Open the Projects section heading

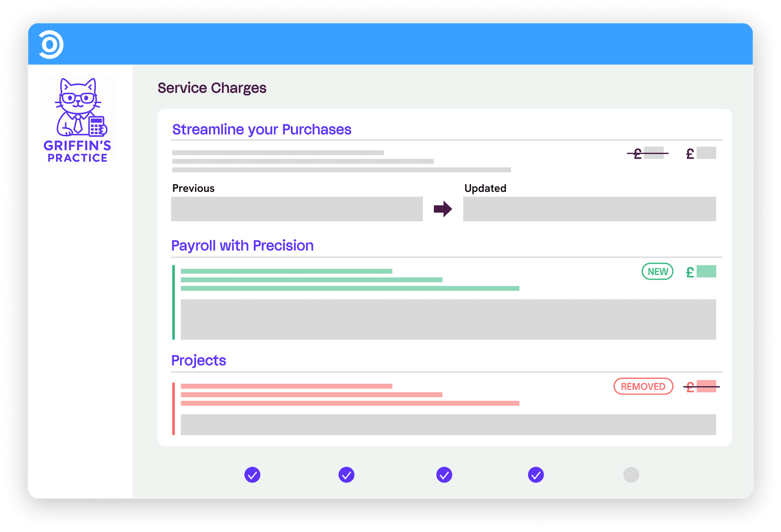tap(199, 360)
